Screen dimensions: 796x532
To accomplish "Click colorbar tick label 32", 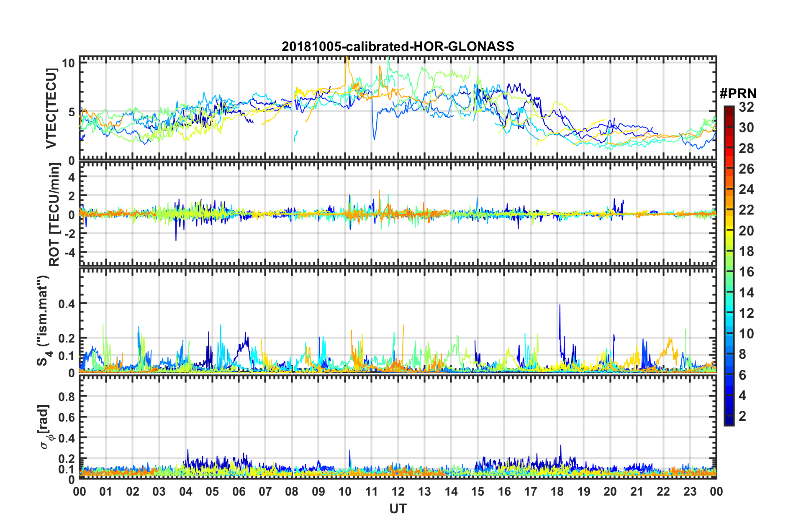I will pos(746,107).
